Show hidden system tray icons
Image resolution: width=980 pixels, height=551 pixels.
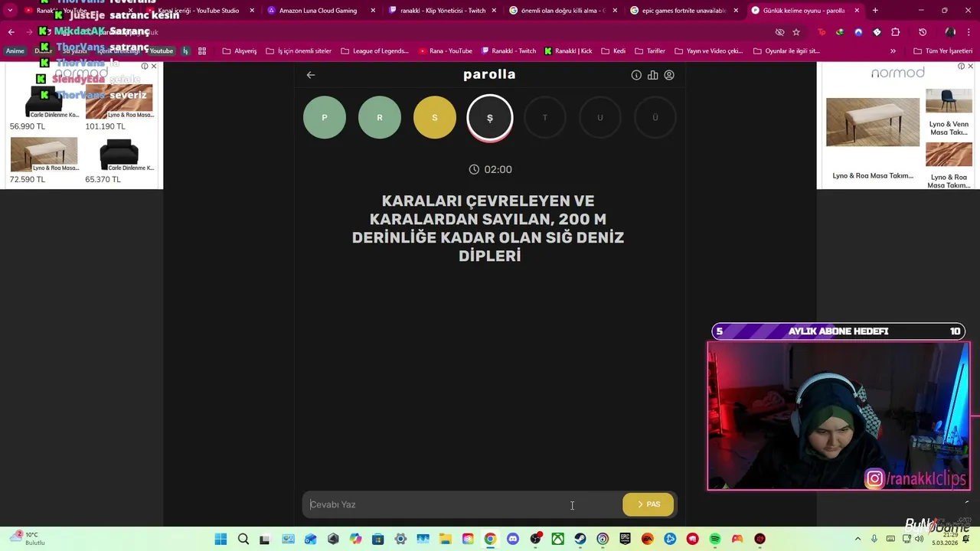tap(857, 539)
